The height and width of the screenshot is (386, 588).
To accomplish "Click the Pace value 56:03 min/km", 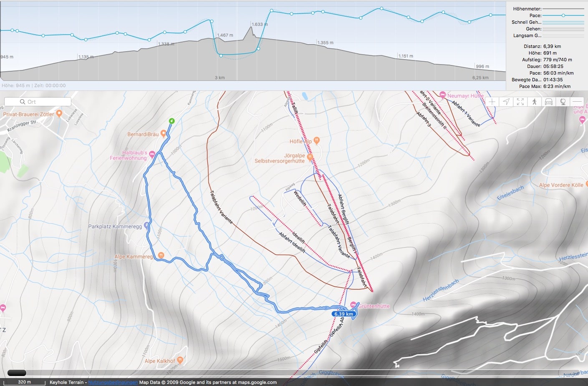I will pyautogui.click(x=558, y=73).
